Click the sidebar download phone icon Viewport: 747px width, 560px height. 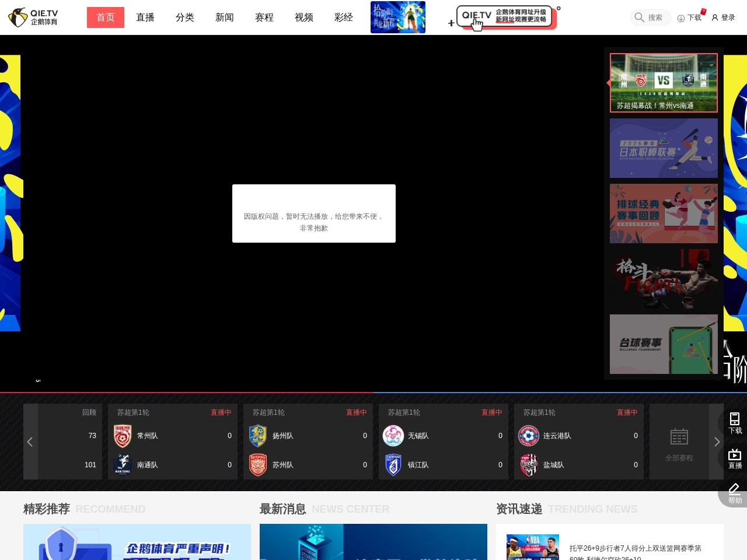[735, 419]
